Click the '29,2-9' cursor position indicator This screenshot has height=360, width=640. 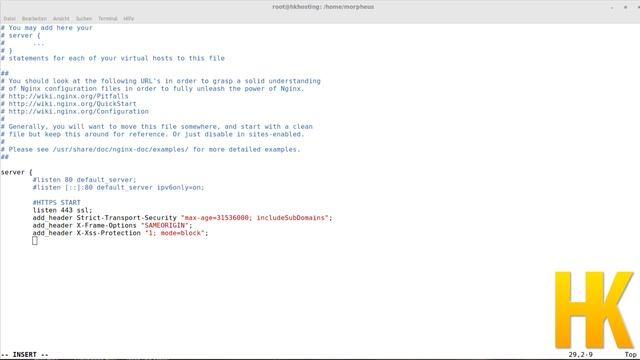580,355
